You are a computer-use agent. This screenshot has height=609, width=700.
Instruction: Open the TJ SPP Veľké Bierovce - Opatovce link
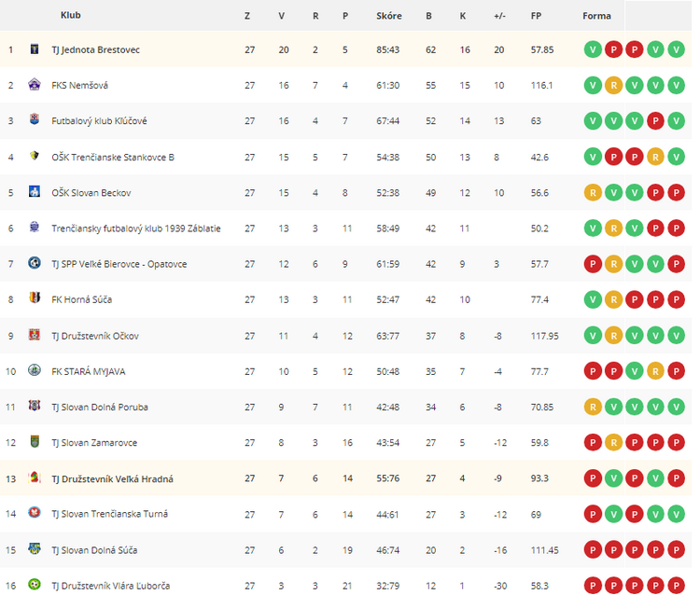[x=119, y=264]
